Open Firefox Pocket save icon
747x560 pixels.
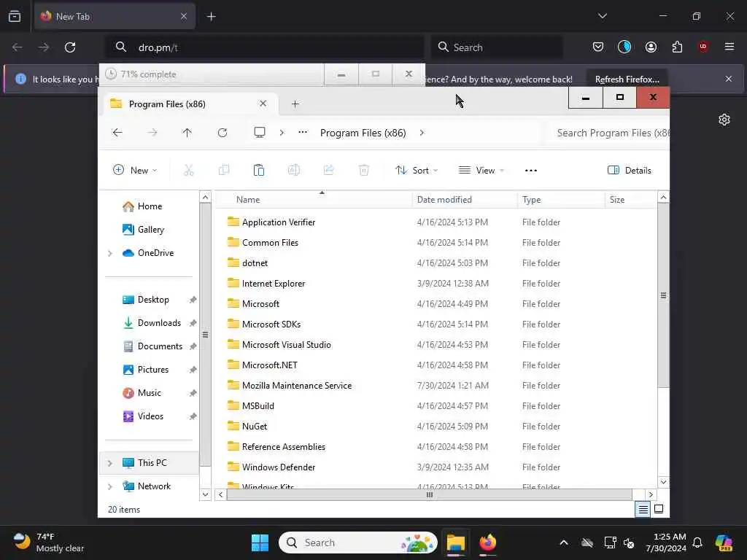(598, 47)
